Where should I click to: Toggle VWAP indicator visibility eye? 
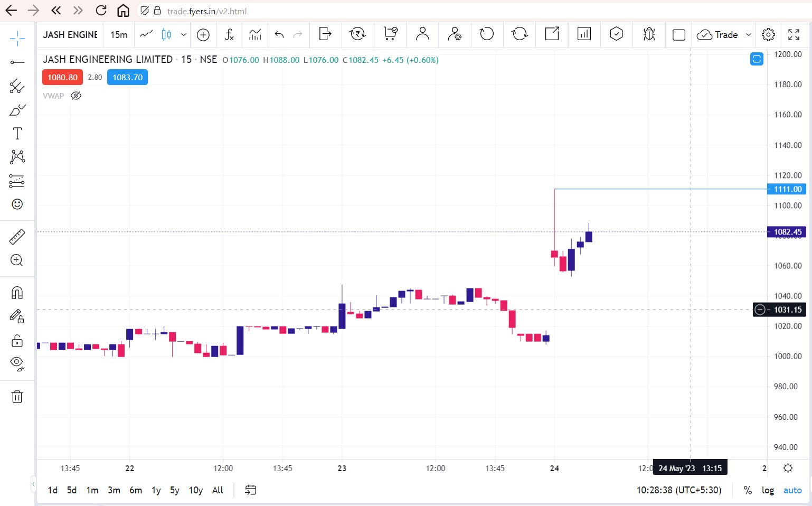(x=76, y=96)
